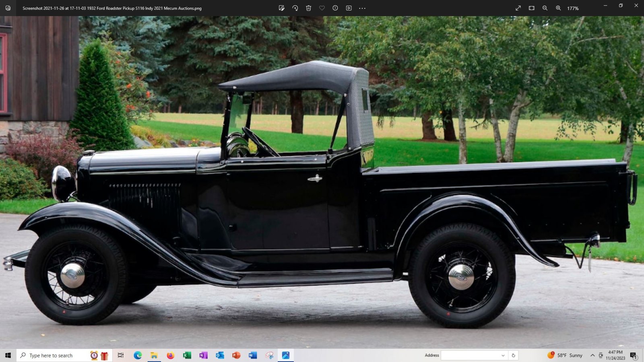
Task: Open Excel from taskbar
Action: [187, 355]
